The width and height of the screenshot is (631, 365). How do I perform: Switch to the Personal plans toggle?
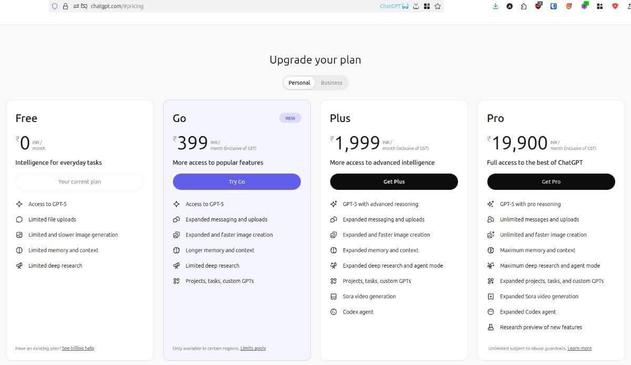(299, 83)
